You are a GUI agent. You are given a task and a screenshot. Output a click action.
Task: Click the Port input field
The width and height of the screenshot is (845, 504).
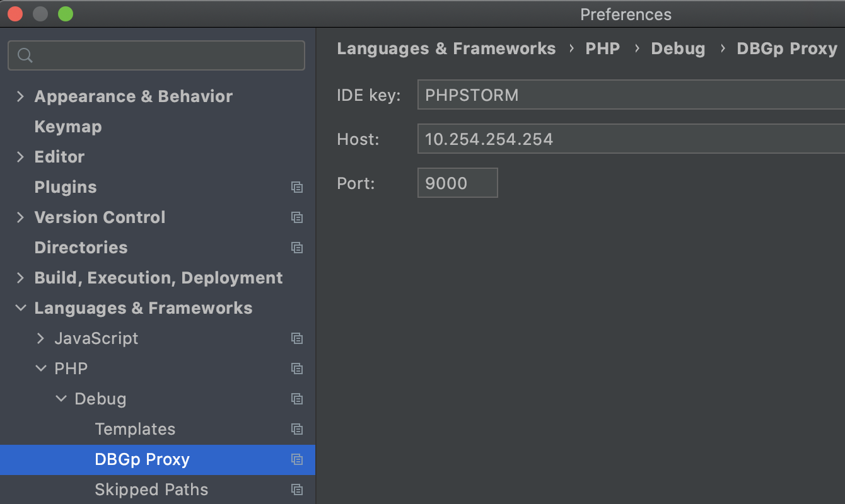[x=458, y=183]
